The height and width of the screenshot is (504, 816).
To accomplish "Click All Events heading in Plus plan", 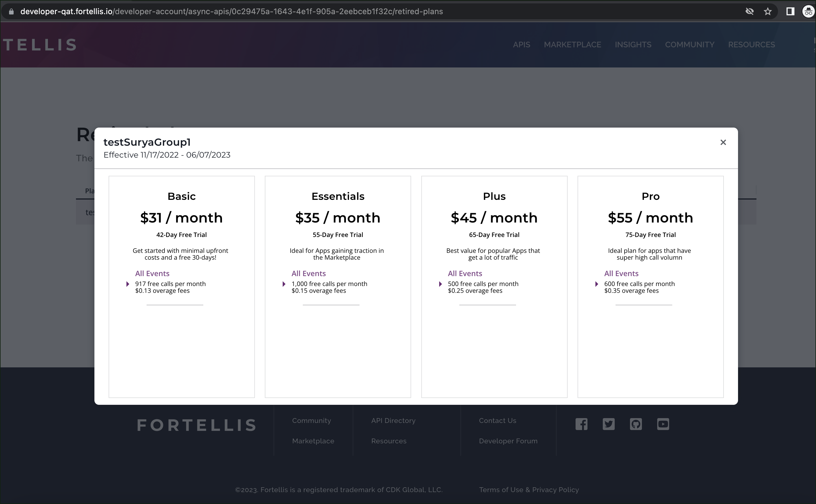I will click(465, 273).
